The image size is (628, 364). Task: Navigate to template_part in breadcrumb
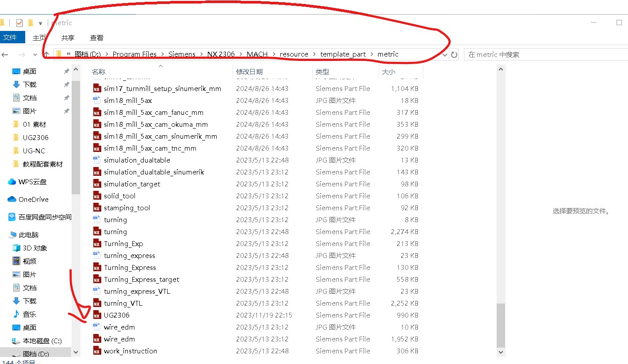coord(343,54)
